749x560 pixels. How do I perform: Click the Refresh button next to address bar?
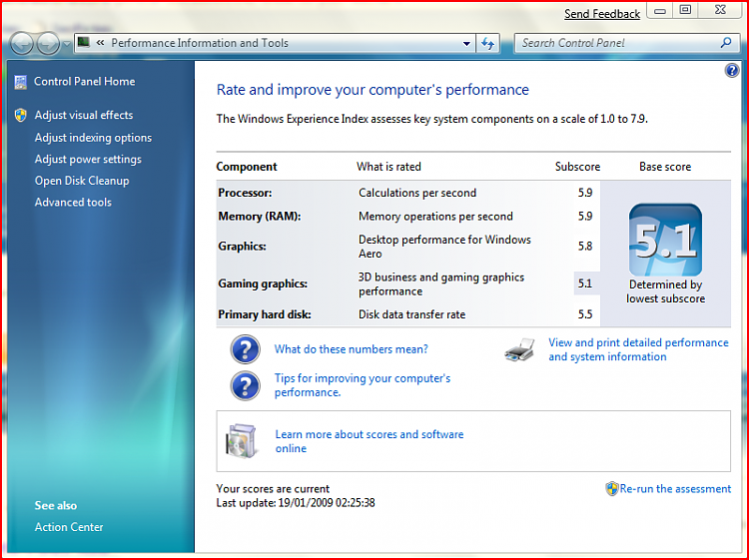point(487,44)
